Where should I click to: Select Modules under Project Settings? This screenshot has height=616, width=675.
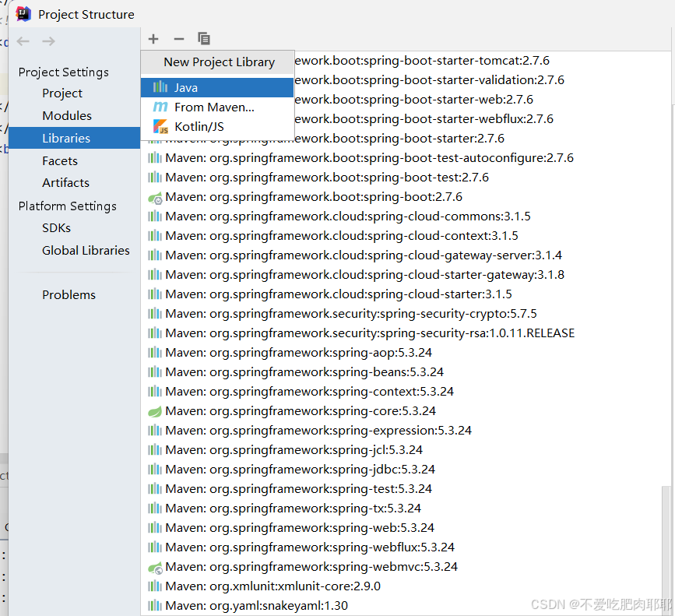click(x=62, y=115)
